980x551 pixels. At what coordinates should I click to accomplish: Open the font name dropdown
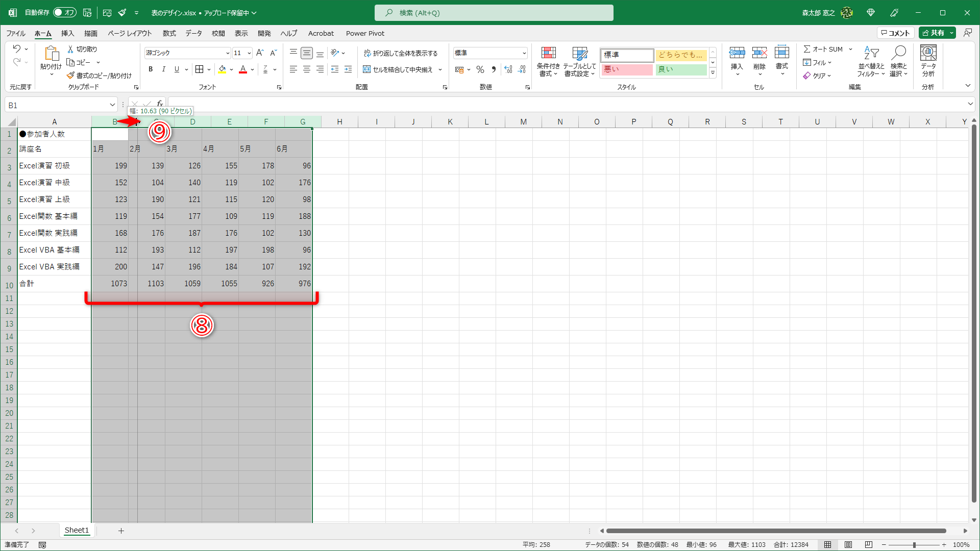(x=228, y=53)
